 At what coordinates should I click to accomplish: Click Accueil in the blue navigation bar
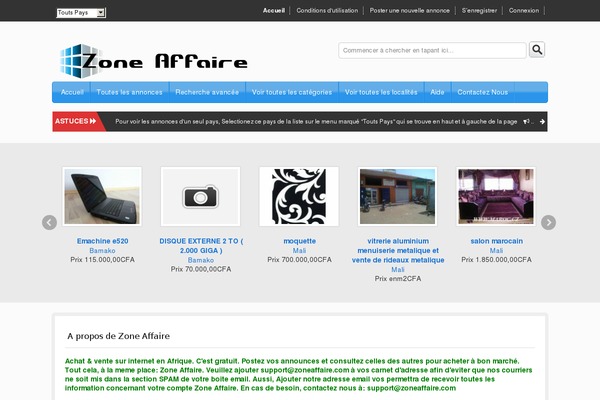pos(72,92)
